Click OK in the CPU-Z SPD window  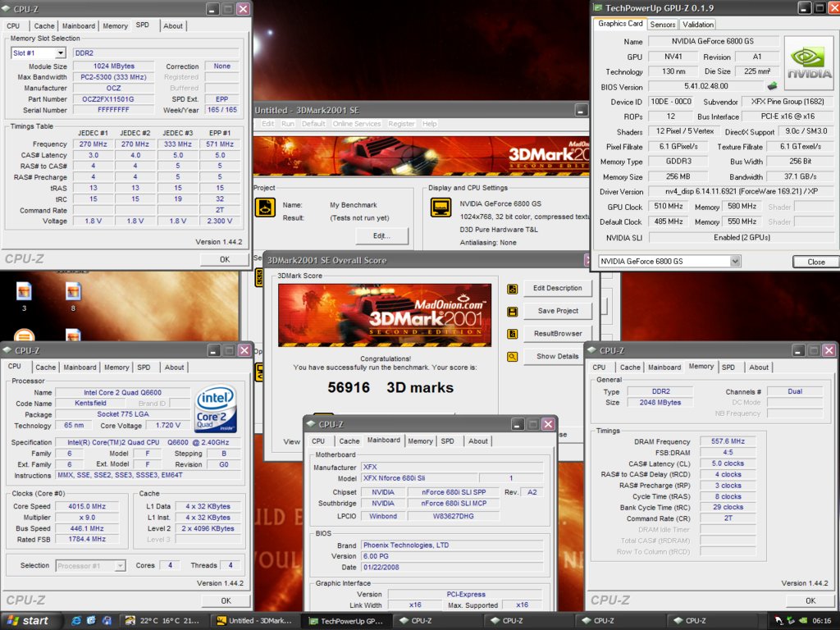225,259
